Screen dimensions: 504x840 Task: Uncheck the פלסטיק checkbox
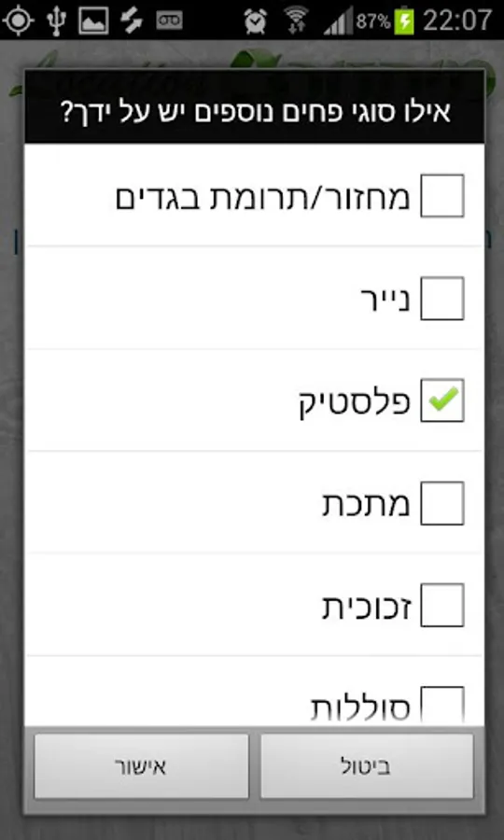[x=441, y=400]
